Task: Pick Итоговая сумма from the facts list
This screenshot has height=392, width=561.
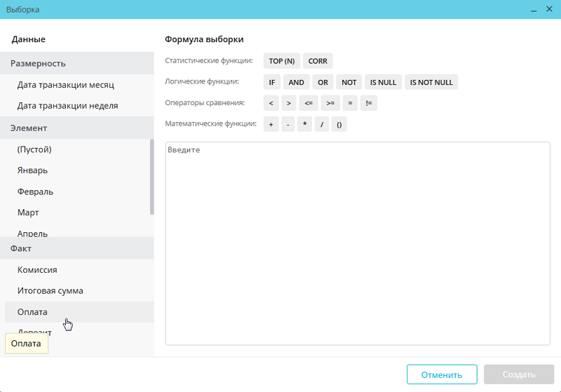Action: coord(50,291)
